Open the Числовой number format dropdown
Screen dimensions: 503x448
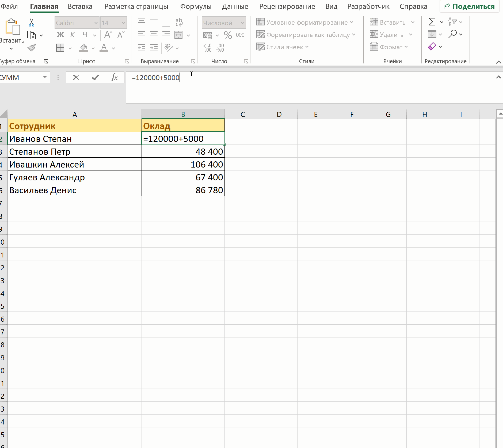click(243, 23)
